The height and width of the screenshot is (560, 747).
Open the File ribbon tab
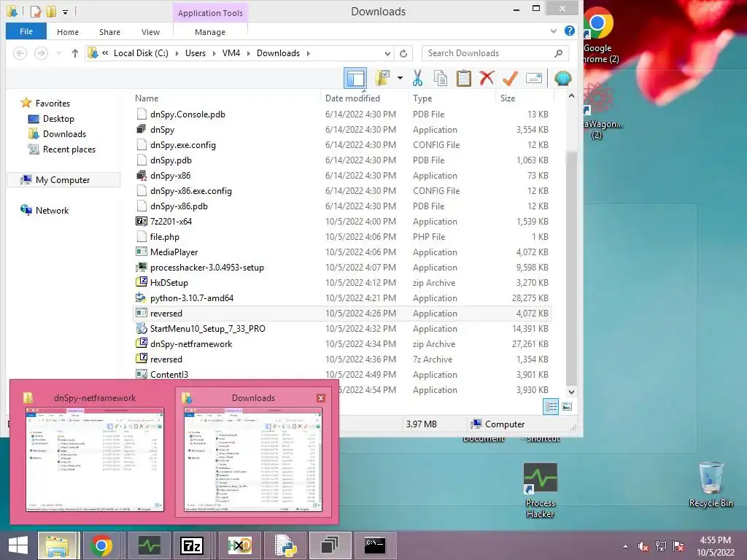point(26,31)
